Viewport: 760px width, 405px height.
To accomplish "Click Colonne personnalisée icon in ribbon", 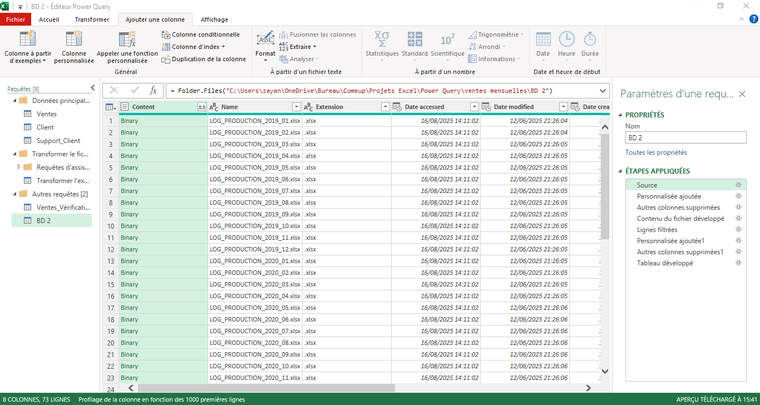I will click(x=74, y=40).
